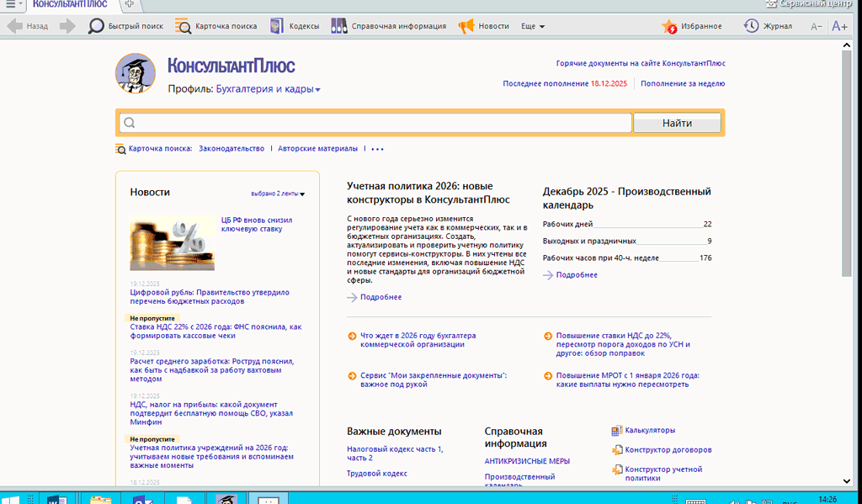Open Карточка поиска from the toolbar

pyautogui.click(x=184, y=26)
